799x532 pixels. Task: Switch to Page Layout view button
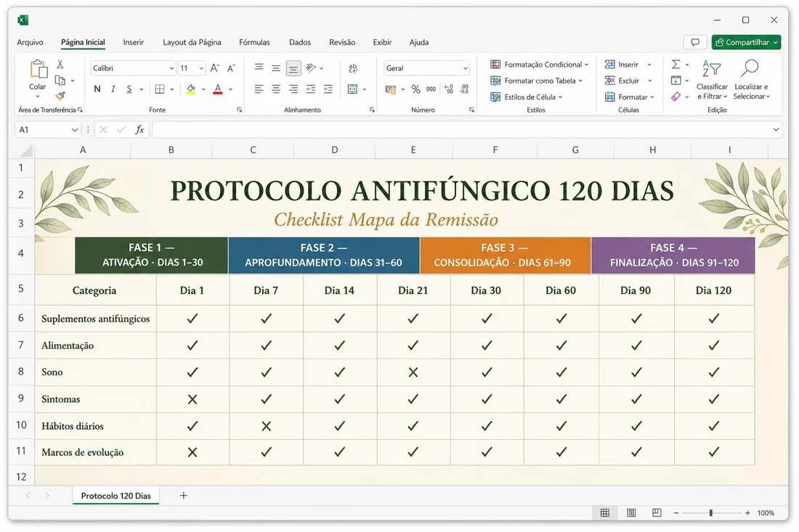(630, 513)
